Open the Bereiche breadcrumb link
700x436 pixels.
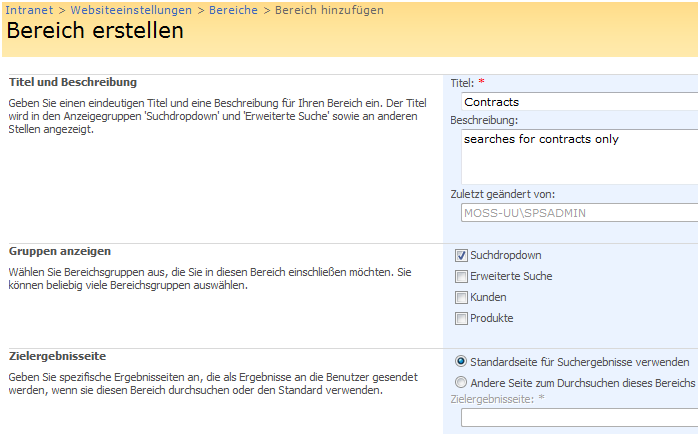click(233, 10)
